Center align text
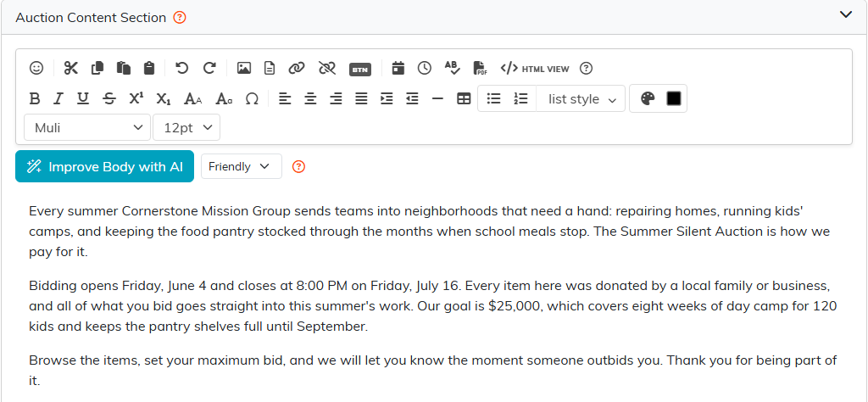The height and width of the screenshot is (402, 868). click(x=310, y=99)
